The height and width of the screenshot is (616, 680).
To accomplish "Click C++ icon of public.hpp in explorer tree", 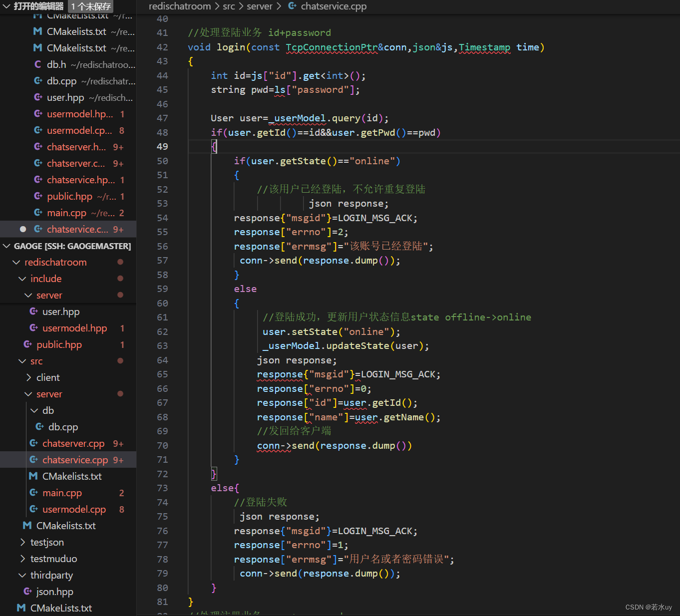I will [27, 344].
